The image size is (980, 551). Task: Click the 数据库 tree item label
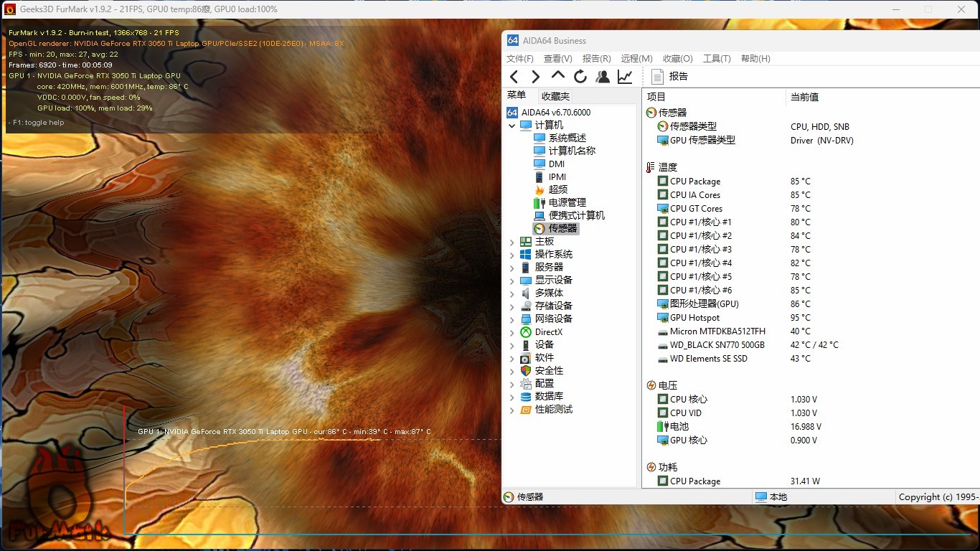550,397
